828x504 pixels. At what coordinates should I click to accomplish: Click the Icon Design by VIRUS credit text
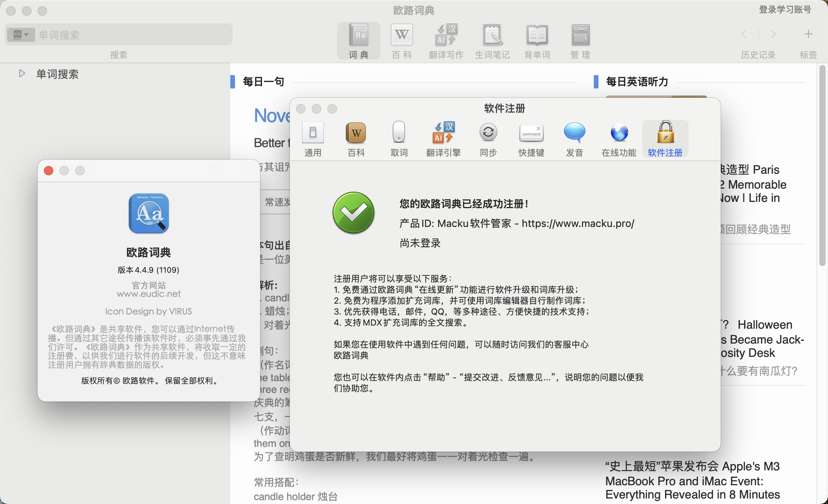click(148, 311)
